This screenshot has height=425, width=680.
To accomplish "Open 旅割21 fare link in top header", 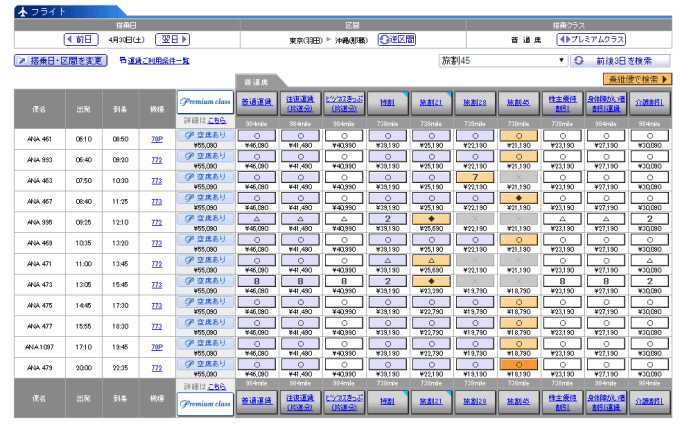I will tap(432, 102).
